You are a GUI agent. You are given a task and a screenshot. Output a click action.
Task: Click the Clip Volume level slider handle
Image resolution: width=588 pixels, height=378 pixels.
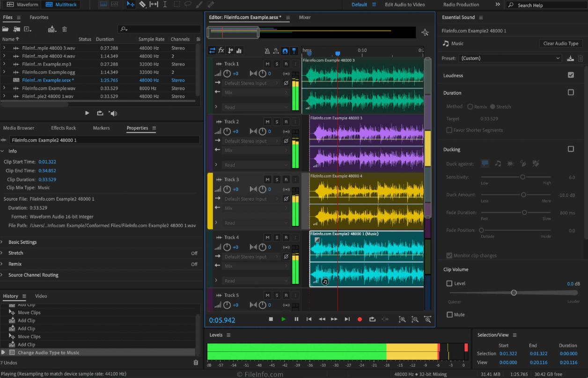(x=514, y=293)
